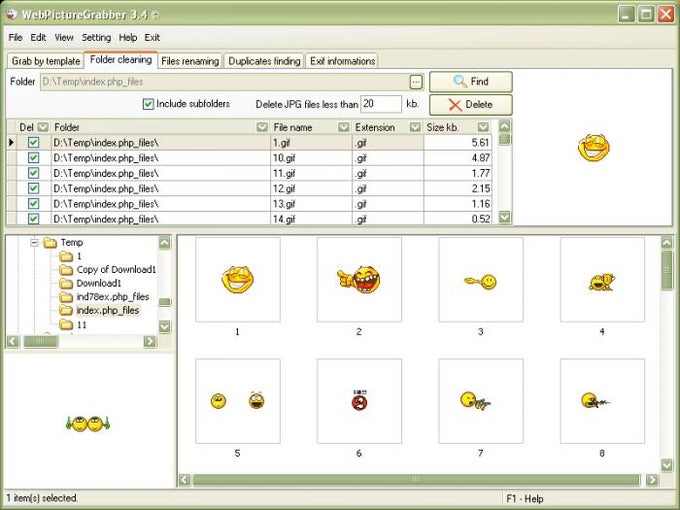This screenshot has width=680, height=510.
Task: Select the Download1 folder
Action: point(99,283)
